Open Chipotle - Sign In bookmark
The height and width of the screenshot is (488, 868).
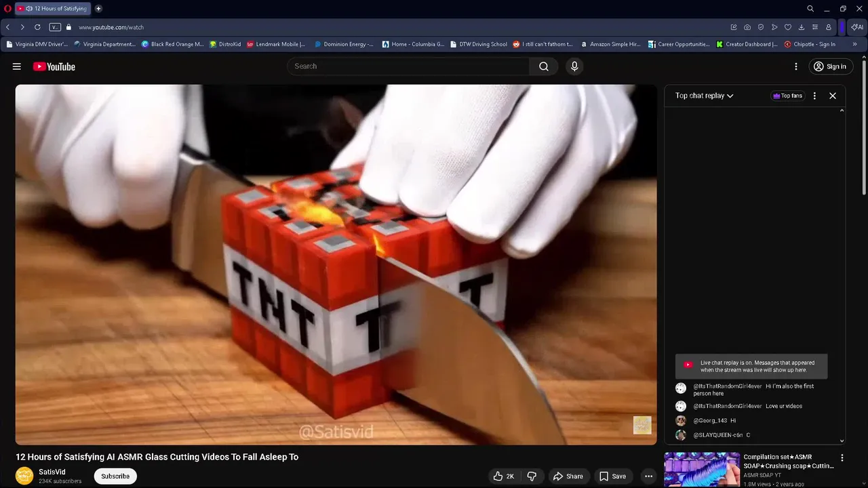point(810,44)
